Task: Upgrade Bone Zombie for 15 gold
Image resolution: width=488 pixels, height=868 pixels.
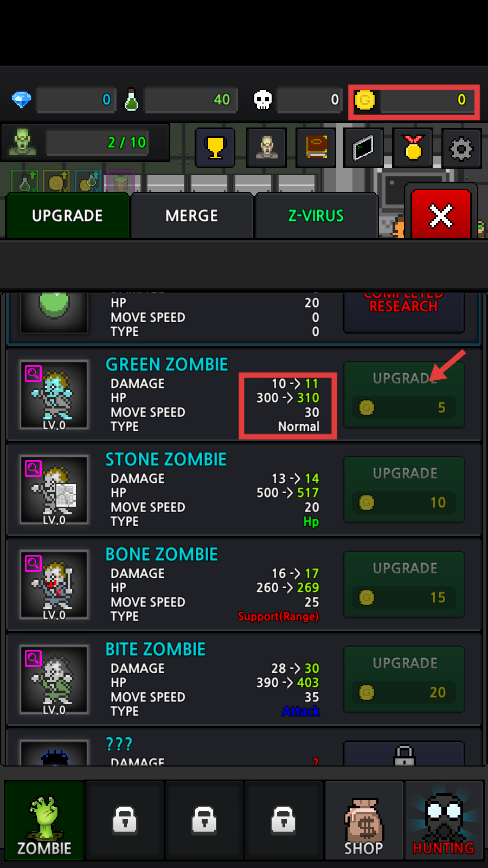Action: (x=404, y=585)
